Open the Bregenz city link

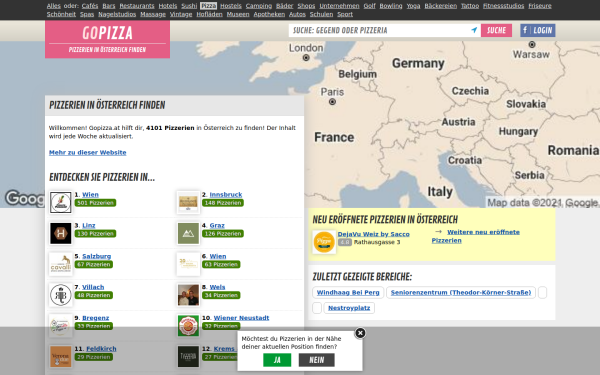coord(96,318)
